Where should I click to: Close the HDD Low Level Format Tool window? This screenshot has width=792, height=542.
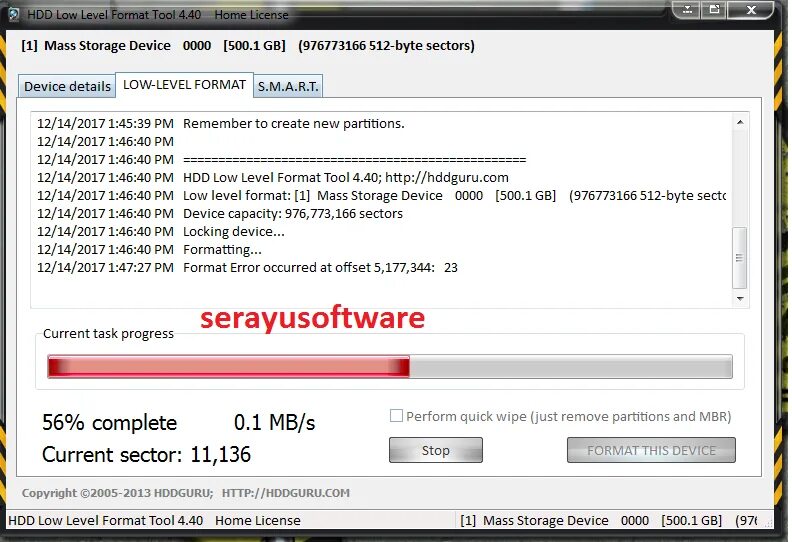pos(751,9)
